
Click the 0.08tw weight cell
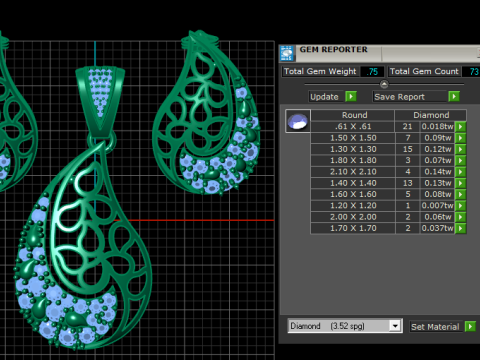pos(437,194)
